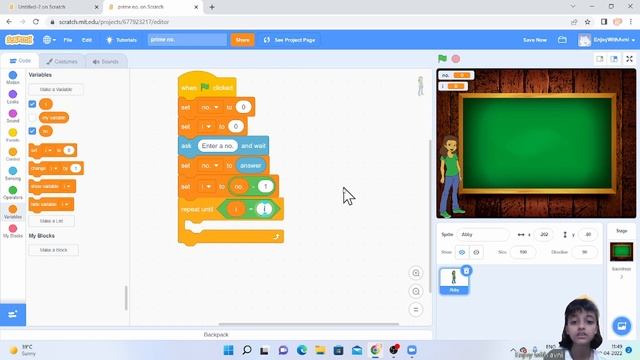This screenshot has height=360, width=640.
Task: Open the Control blocks category
Action: 13,154
